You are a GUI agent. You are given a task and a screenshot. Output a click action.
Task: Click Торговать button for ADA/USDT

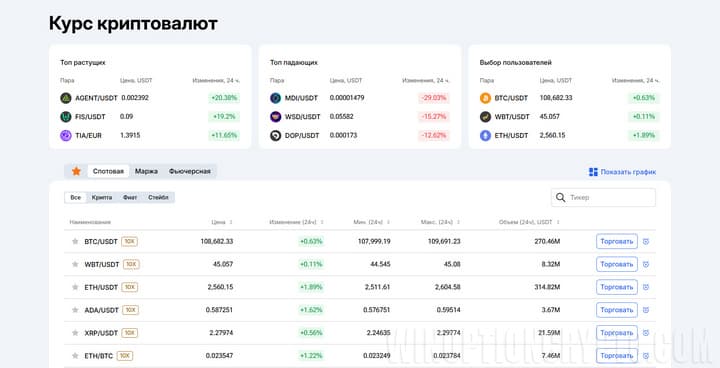tap(617, 310)
